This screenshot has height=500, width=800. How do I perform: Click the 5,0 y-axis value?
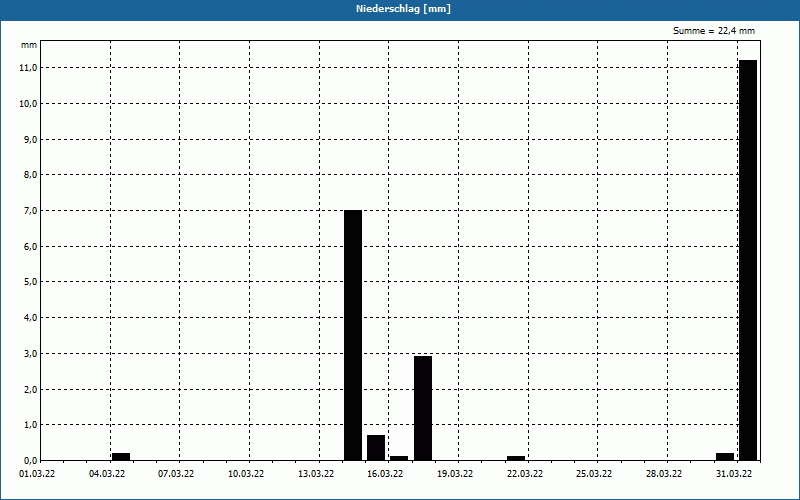[x=31, y=282]
